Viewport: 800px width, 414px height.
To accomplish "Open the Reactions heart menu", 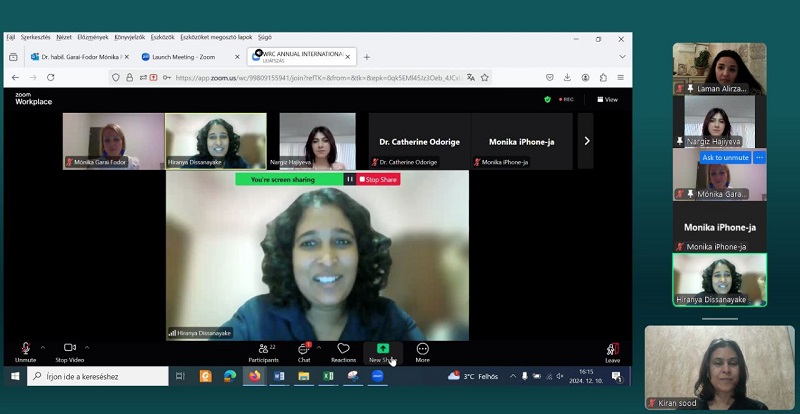I will [343, 352].
